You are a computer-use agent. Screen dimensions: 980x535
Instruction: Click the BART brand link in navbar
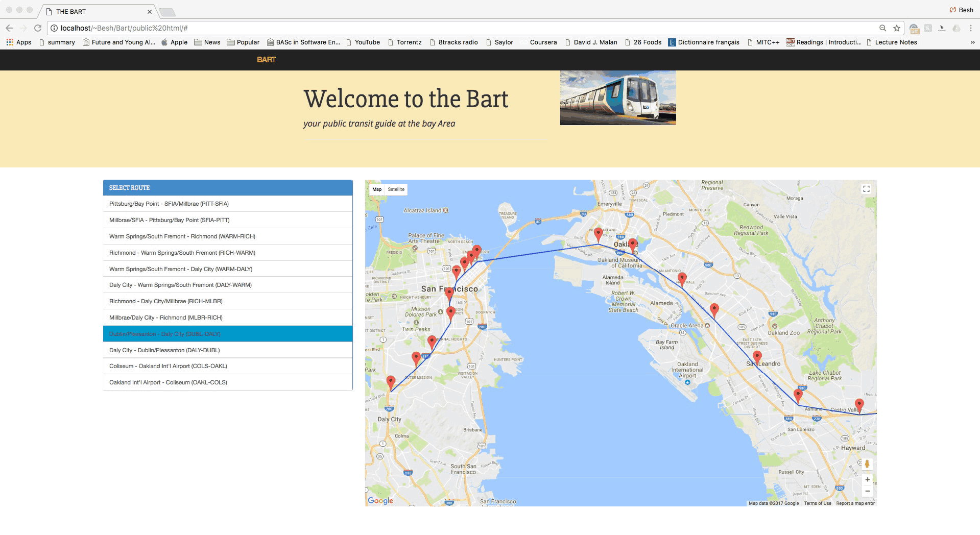click(266, 60)
